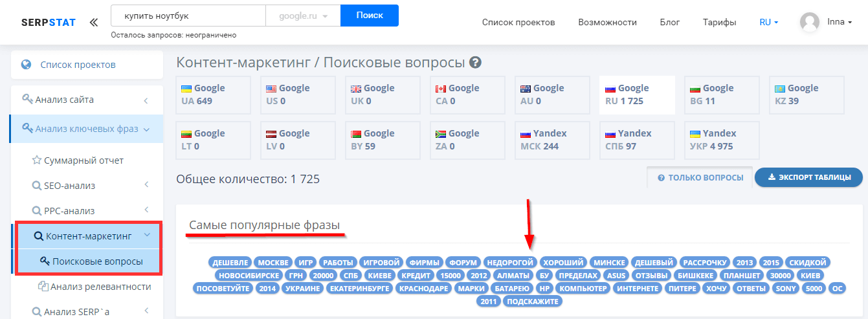Image resolution: width=868 pixels, height=319 pixels.
Task: Click the ИНТЕРНЕТЕ phrase tag
Action: pyautogui.click(x=638, y=289)
